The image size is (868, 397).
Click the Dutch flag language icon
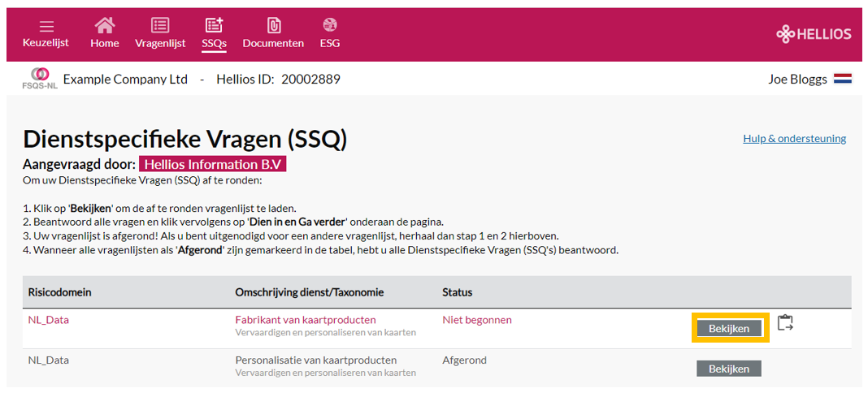(x=843, y=79)
